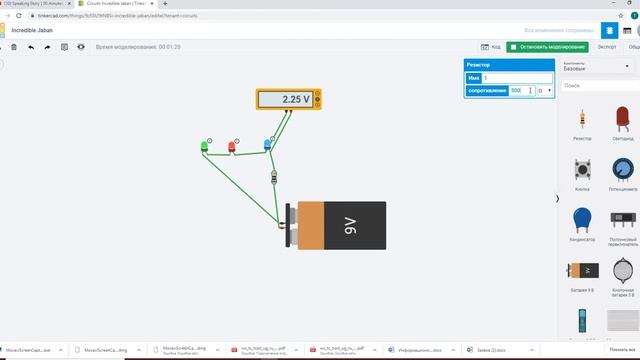Open options for the third MovaviScreenCa dmg download
Screen dimensions: 640x360
218,350
